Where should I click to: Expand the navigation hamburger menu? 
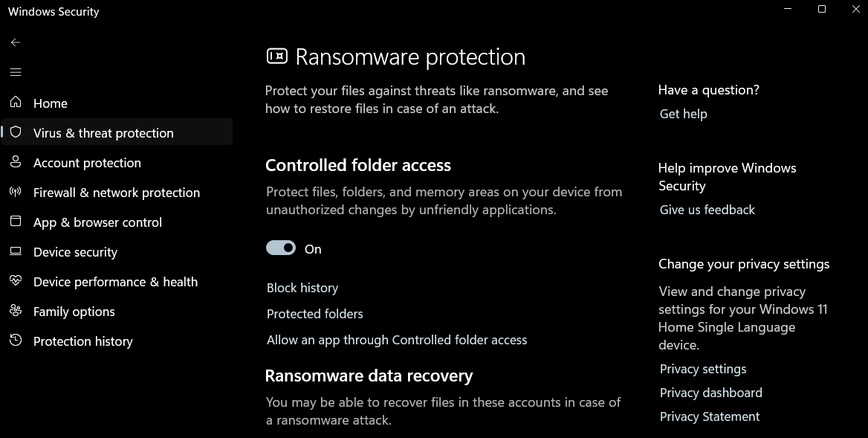point(15,72)
